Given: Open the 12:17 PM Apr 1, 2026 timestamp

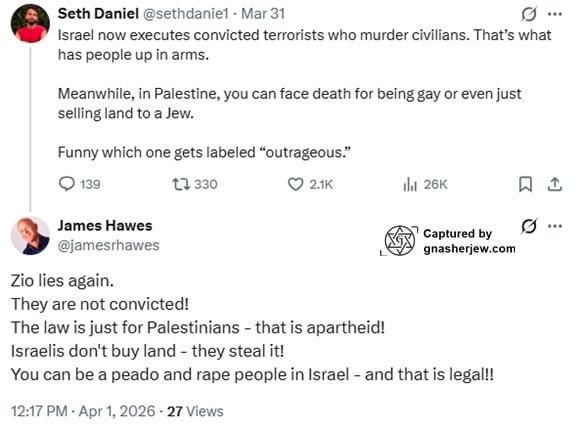Looking at the screenshot, I should tap(83, 411).
